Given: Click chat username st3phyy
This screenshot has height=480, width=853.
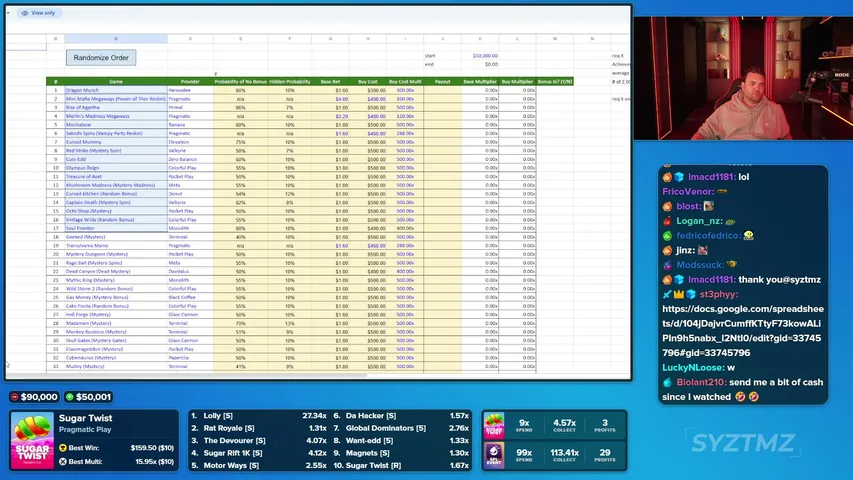Looking at the screenshot, I should point(719,294).
